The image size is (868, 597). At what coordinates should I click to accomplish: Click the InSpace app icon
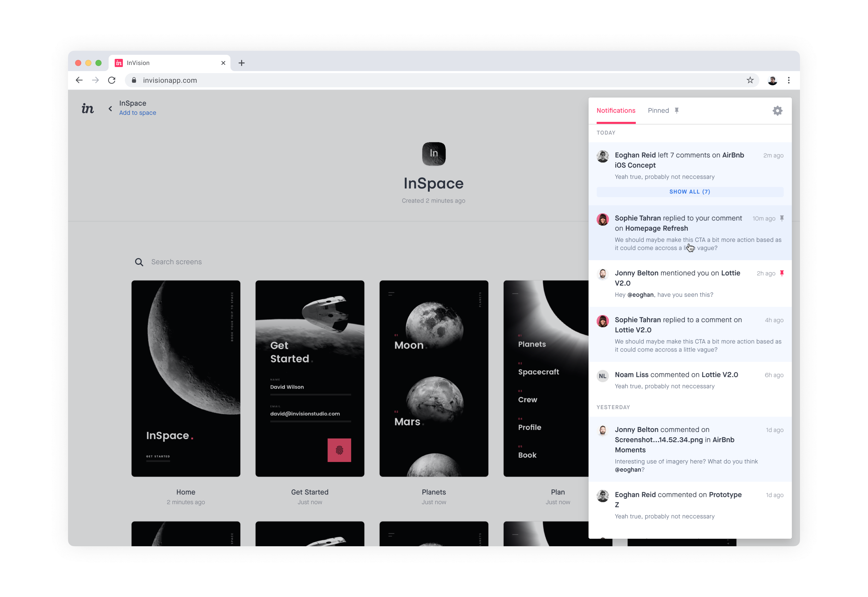[x=433, y=154]
